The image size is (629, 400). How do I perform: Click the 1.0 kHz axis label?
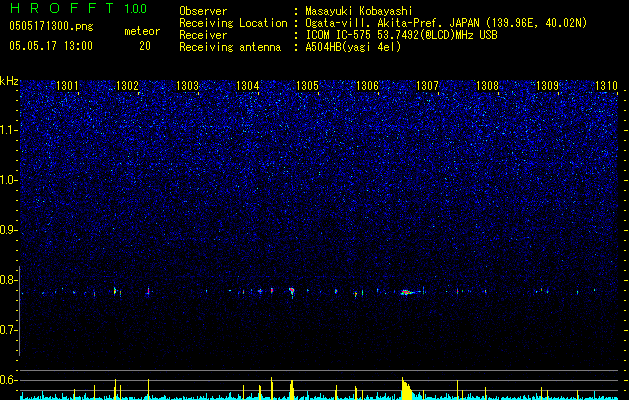(8, 180)
